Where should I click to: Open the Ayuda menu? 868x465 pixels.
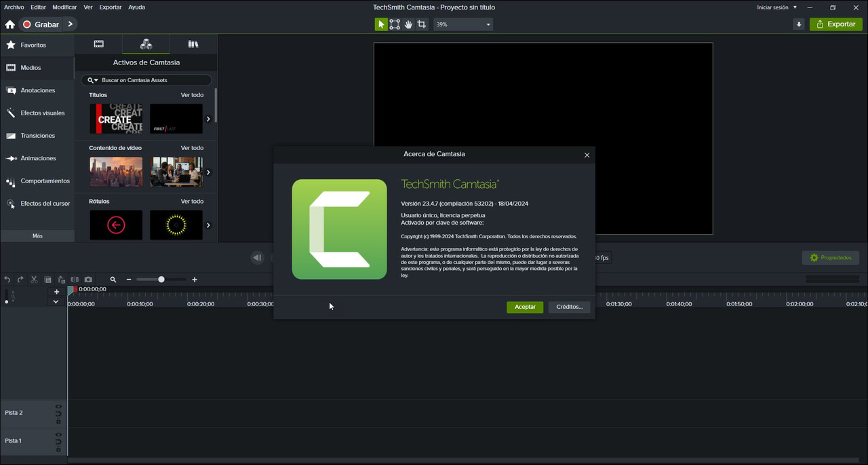(136, 7)
